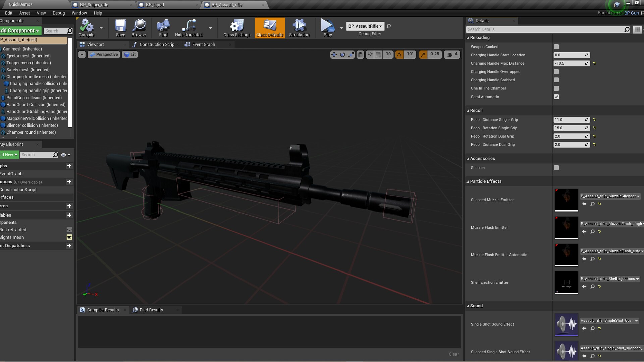Screen dimensions: 644x362
Task: Switch to the Event Graph tab
Action: 203,44
